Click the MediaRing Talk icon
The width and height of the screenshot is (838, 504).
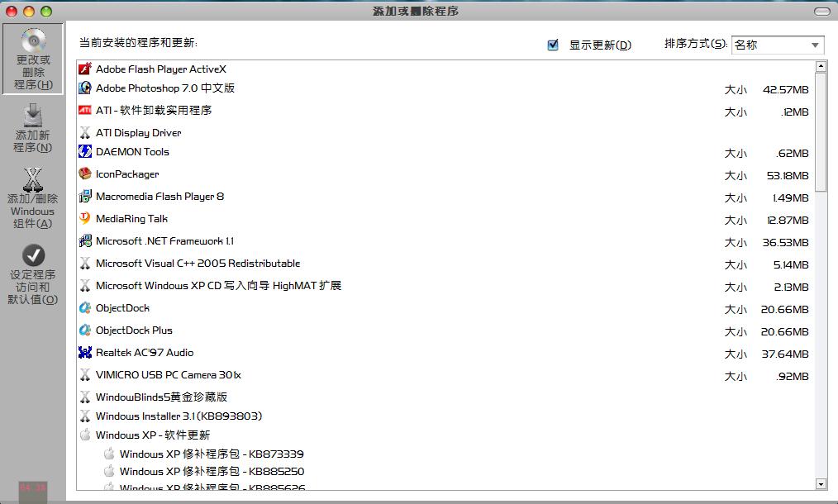85,219
